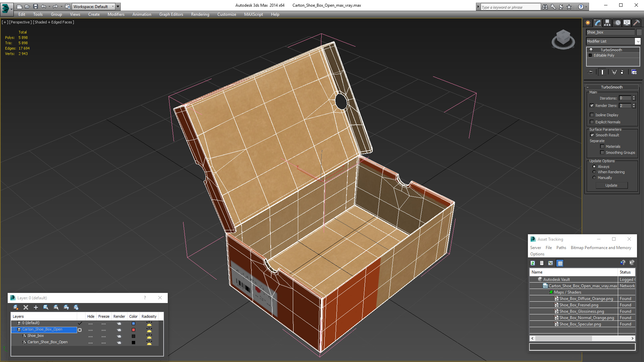The image size is (644, 362).
Task: Open Paths menu in Asset Tracking
Action: pos(561,248)
